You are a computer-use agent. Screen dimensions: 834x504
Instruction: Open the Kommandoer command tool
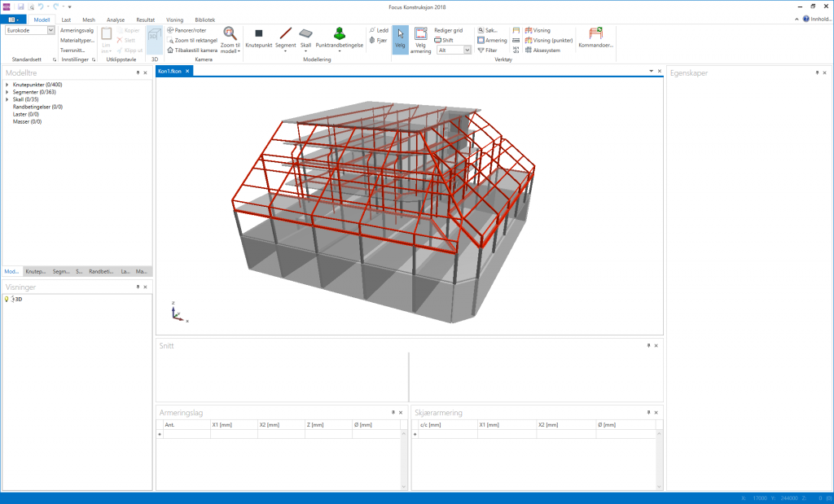[x=595, y=37]
